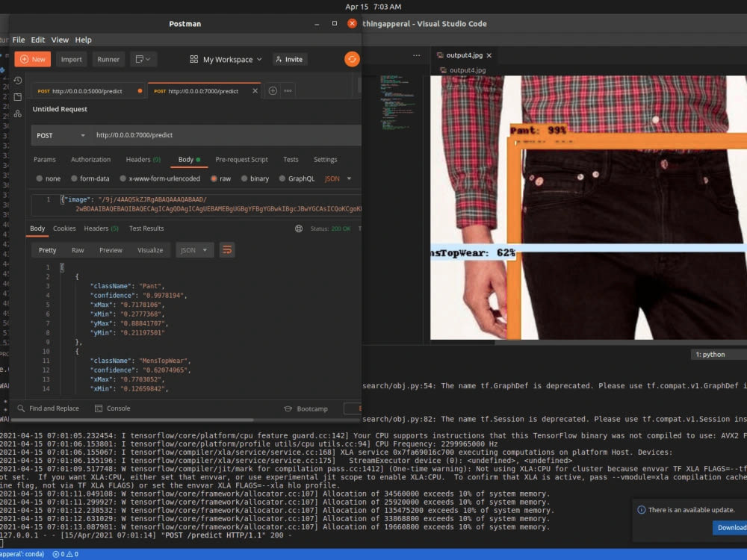Click Download on the update notification
The height and width of the screenshot is (560, 747).
click(731, 528)
